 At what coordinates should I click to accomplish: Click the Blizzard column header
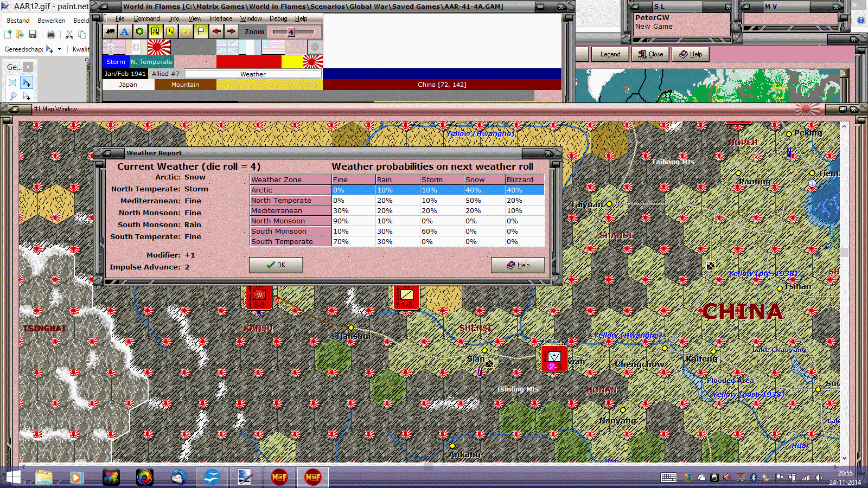[x=525, y=179]
